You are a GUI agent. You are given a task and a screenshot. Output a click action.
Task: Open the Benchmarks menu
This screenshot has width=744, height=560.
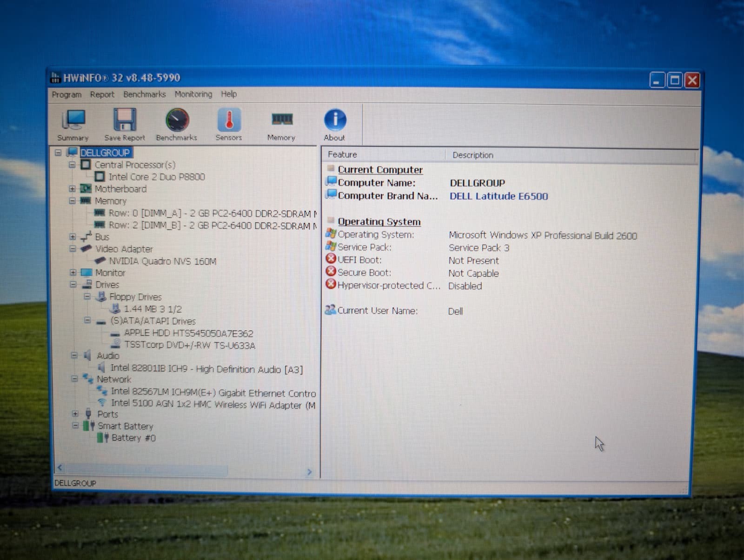click(145, 94)
